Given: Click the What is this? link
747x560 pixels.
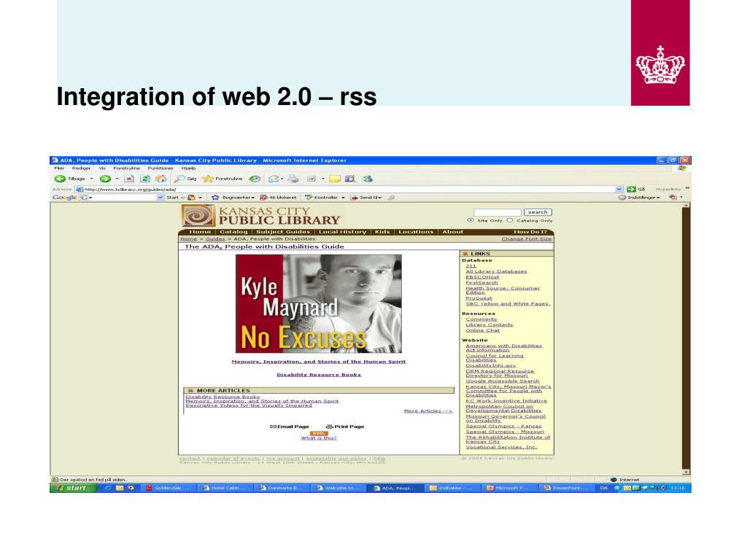Looking at the screenshot, I should (319, 438).
